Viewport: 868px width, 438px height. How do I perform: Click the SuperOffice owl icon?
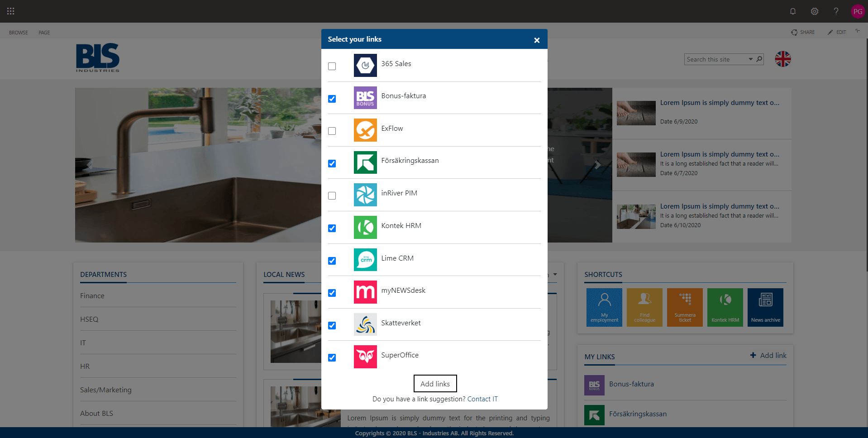365,357
